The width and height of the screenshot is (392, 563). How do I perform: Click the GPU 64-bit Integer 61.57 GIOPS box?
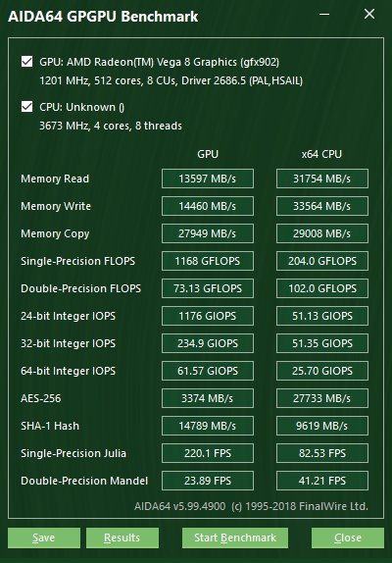coord(208,371)
